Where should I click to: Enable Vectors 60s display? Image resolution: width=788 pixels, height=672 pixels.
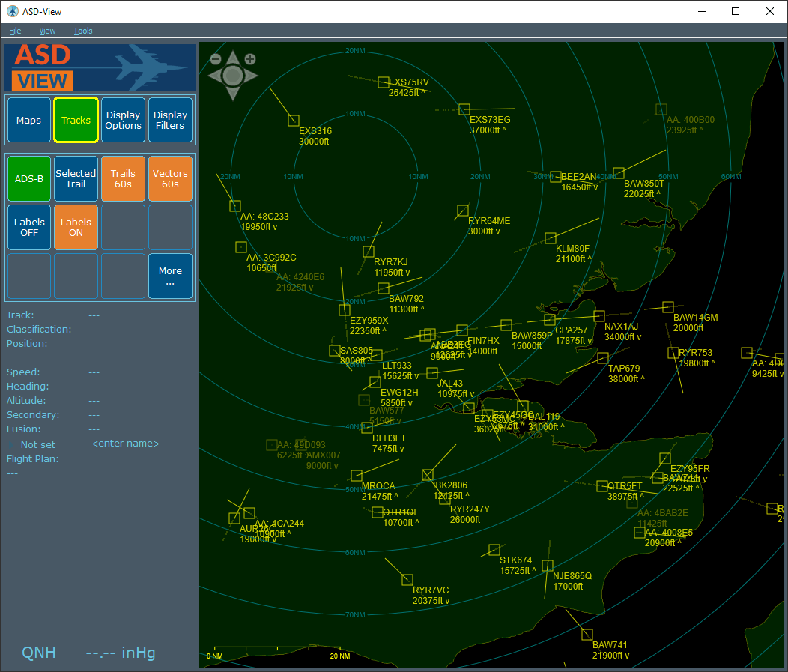pos(170,178)
